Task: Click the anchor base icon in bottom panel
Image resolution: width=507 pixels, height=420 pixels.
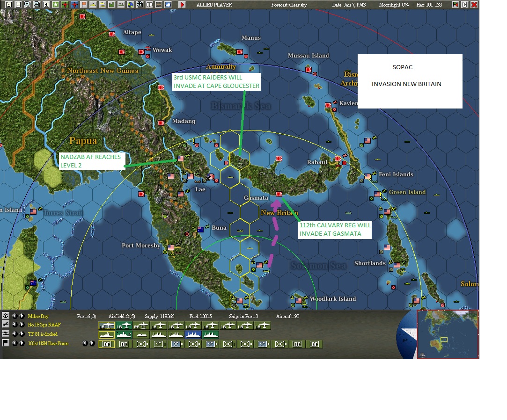Action: [x=6, y=316]
